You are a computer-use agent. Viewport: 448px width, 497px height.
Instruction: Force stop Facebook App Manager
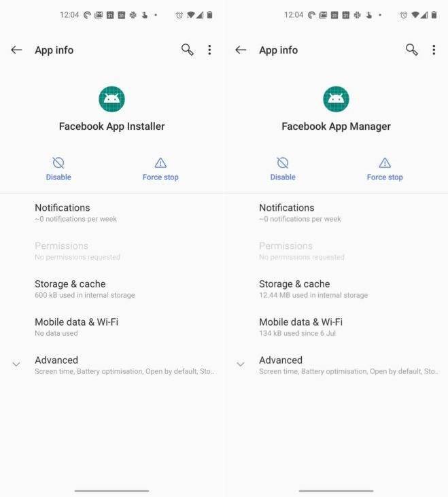[x=385, y=169]
